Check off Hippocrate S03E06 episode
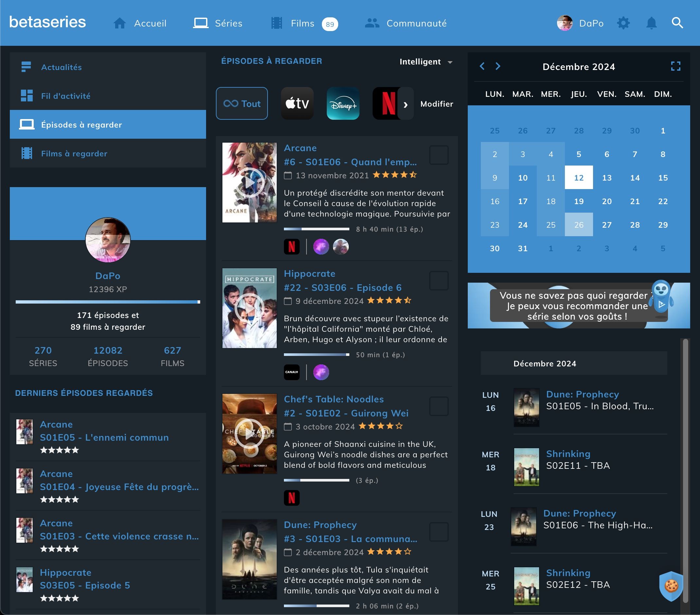This screenshot has width=700, height=615. tap(439, 281)
